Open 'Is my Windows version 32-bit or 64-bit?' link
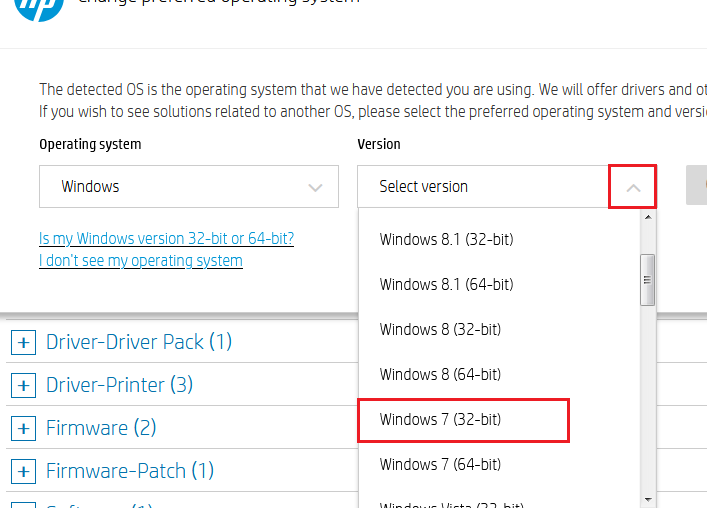The height and width of the screenshot is (508, 707). pos(166,238)
